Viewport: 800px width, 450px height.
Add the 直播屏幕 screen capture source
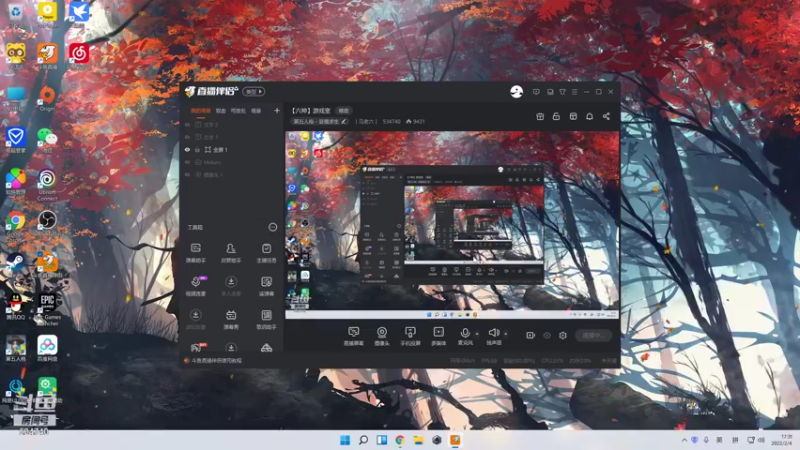point(353,336)
